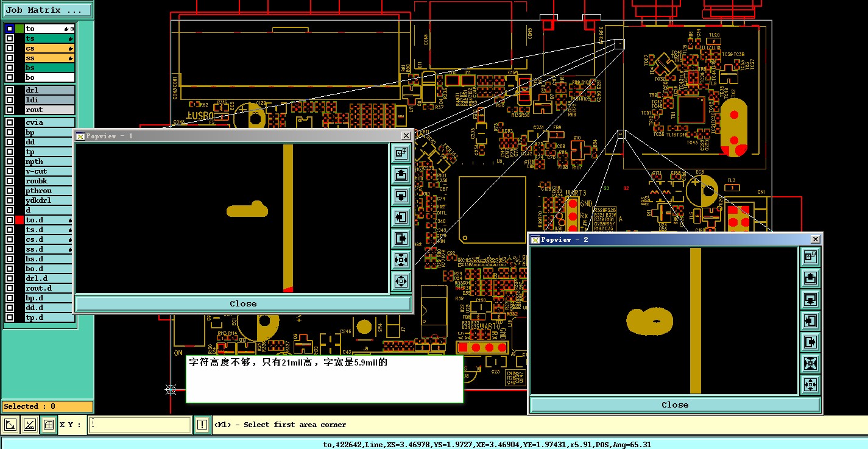The width and height of the screenshot is (868, 449).
Task: Pan down in Popview - 1
Action: (401, 196)
